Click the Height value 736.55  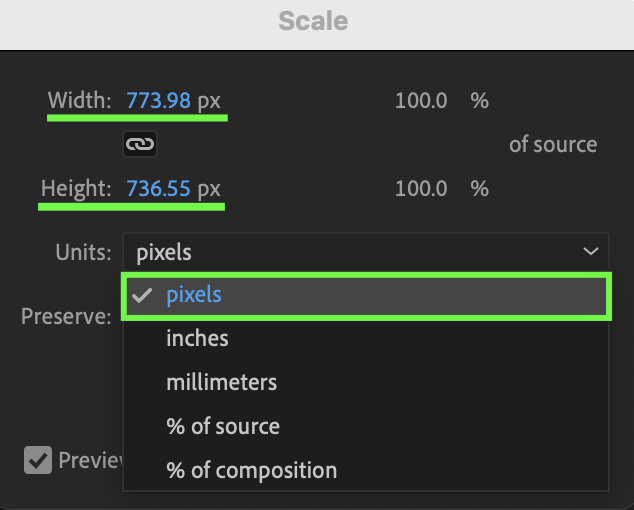(158, 188)
